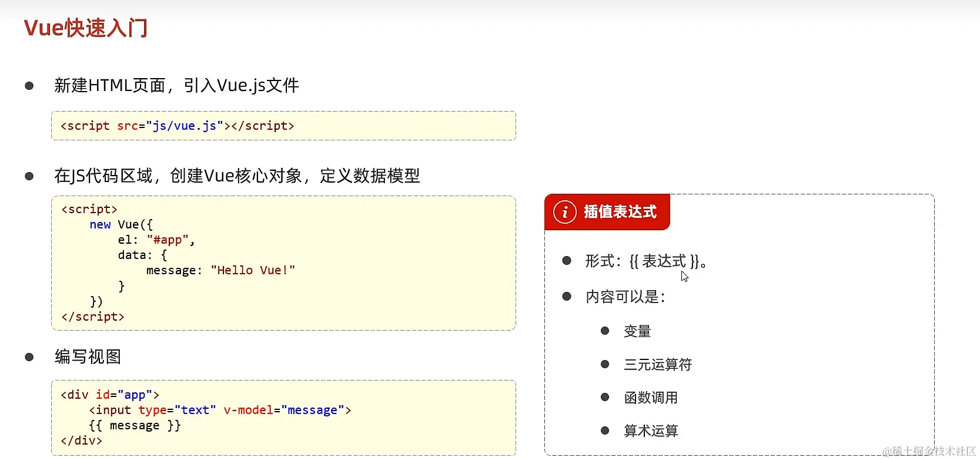This screenshot has width=980, height=461.
Task: Select the heading 在JS代码区域，创建Vue核心对象
Action: click(237, 176)
